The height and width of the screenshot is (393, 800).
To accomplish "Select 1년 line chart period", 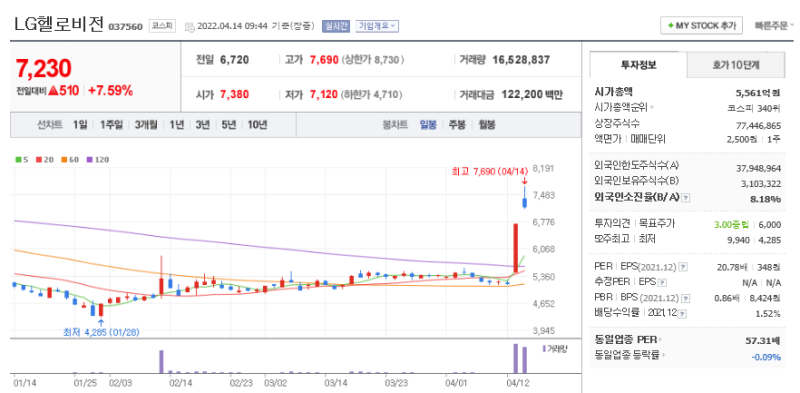I will (177, 125).
